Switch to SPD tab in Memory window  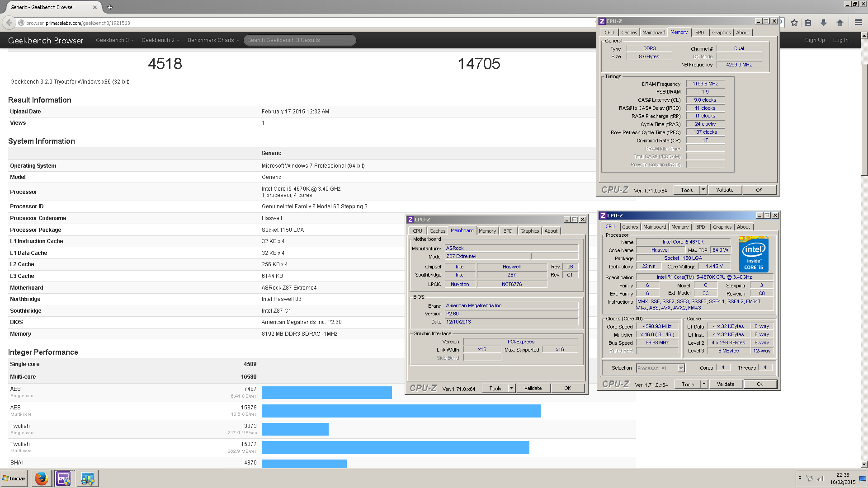pos(699,33)
